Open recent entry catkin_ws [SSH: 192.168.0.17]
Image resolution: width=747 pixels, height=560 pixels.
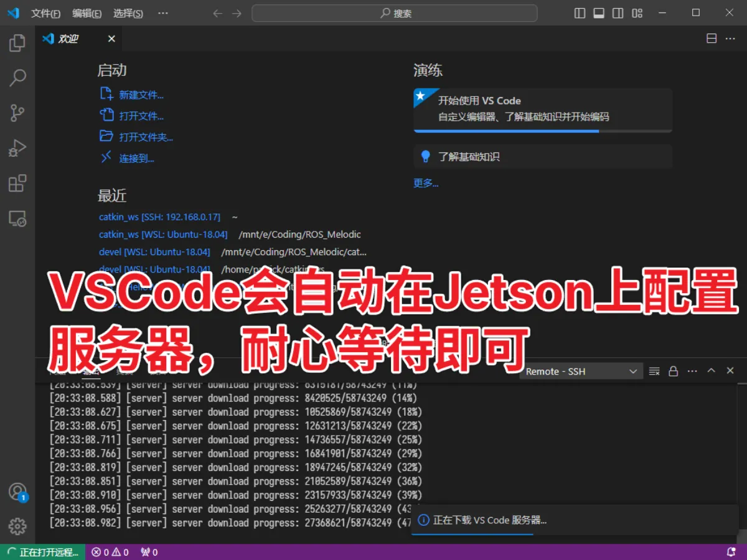[159, 217]
